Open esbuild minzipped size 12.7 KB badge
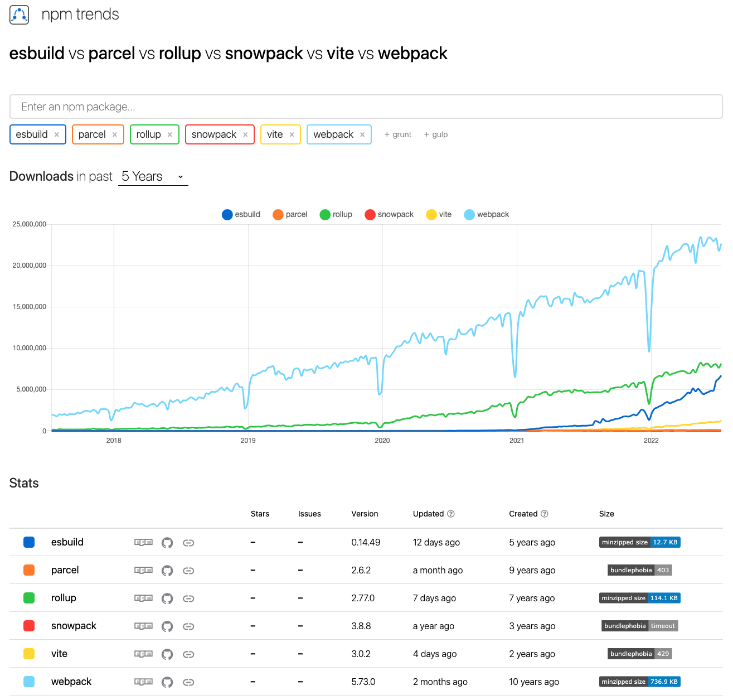733x700 pixels. pyautogui.click(x=640, y=542)
